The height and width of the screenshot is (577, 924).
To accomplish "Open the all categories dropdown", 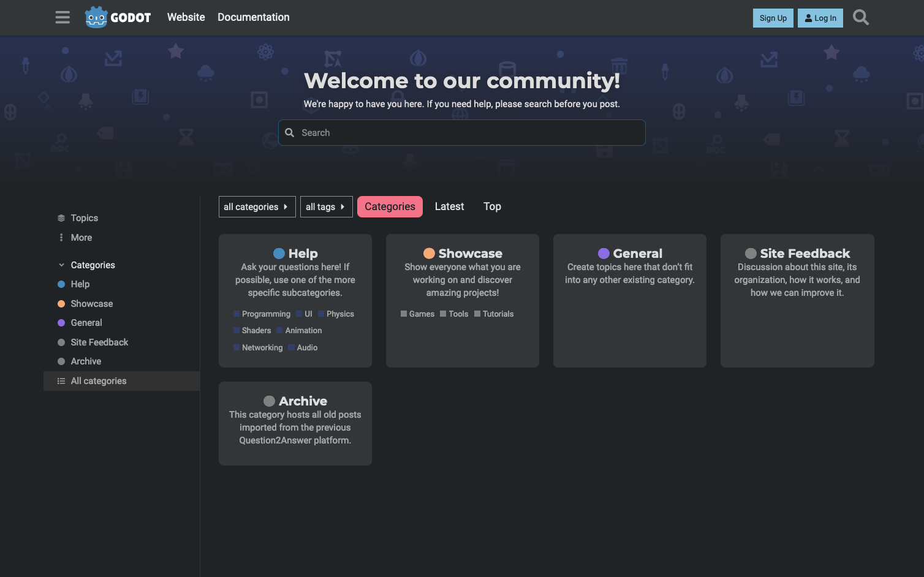I will (257, 206).
